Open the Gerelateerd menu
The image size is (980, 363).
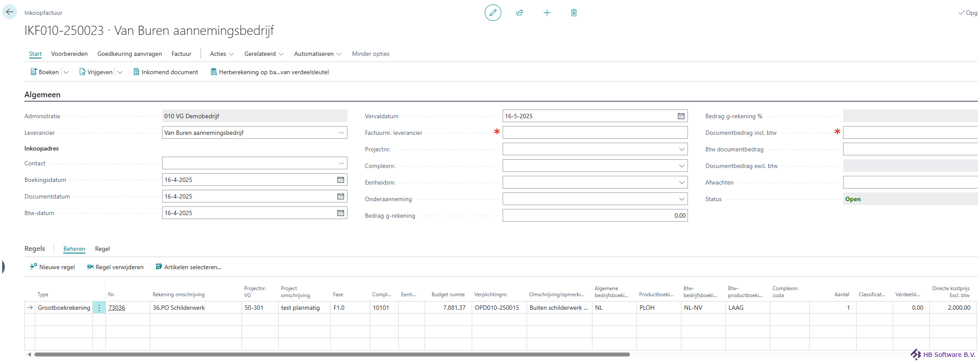[x=264, y=54]
